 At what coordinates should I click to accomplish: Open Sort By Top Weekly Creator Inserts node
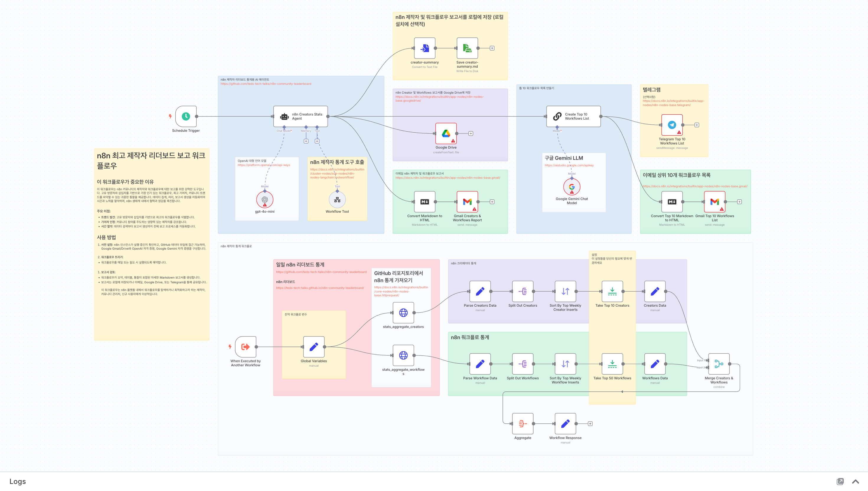click(x=565, y=291)
